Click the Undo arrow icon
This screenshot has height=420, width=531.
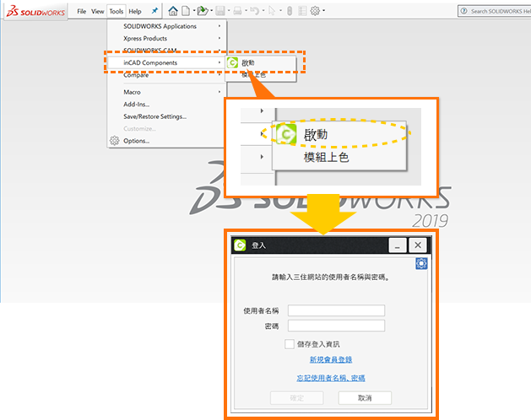pyautogui.click(x=254, y=11)
